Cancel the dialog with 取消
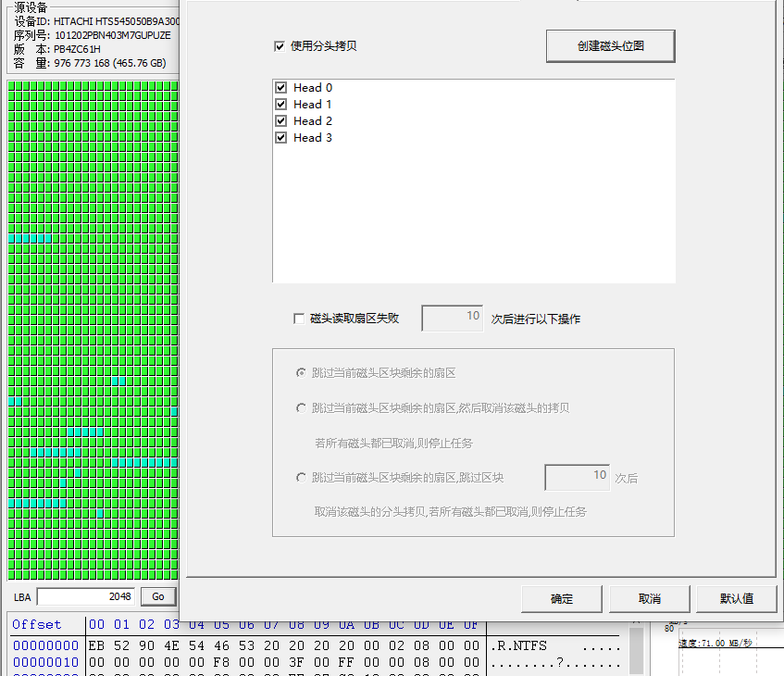The width and height of the screenshot is (784, 676). click(x=650, y=599)
